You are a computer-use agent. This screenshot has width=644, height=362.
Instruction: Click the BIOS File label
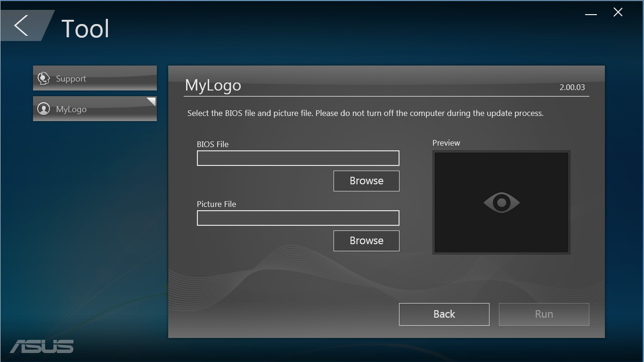(x=212, y=144)
